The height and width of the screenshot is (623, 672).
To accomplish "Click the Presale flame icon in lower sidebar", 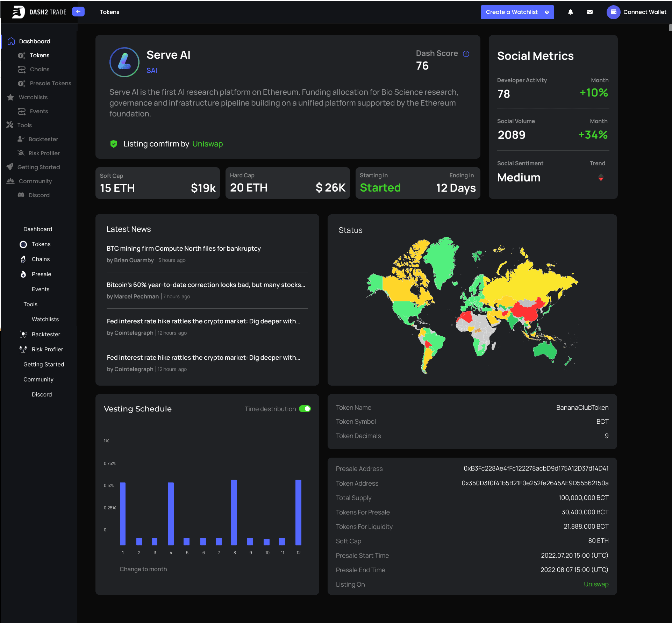I will coord(23,274).
